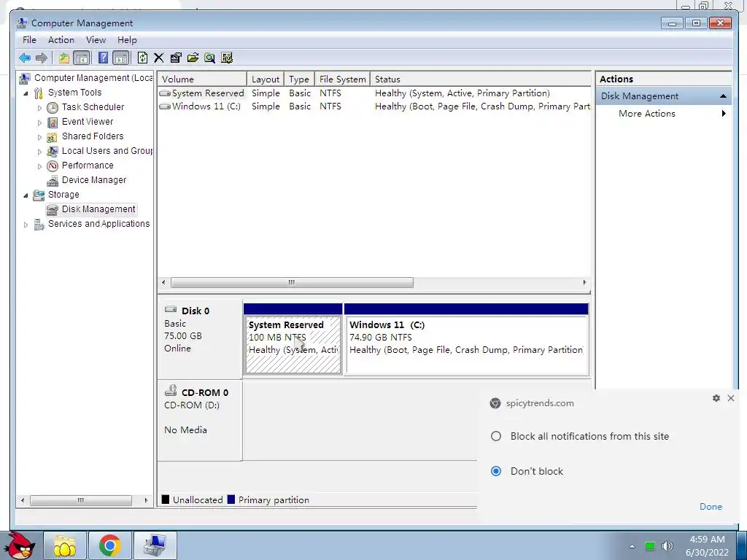747x560 pixels.
Task: Select Event Viewer in the tree
Action: (x=88, y=122)
